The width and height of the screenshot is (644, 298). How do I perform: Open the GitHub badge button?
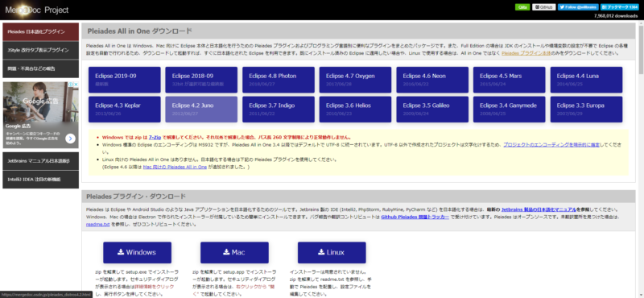544,7
